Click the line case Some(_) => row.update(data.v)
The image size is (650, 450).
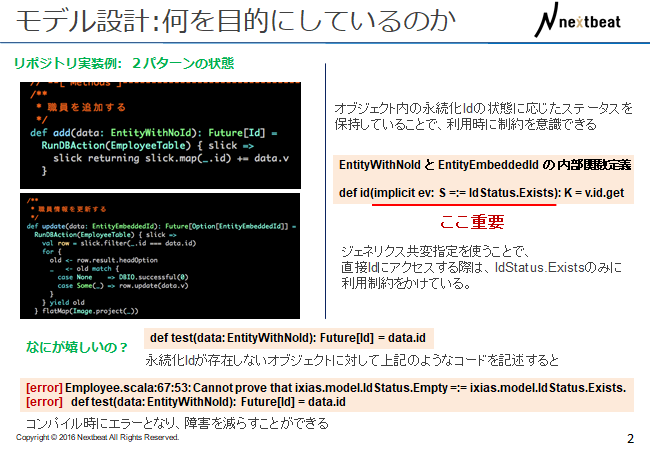click(123, 285)
